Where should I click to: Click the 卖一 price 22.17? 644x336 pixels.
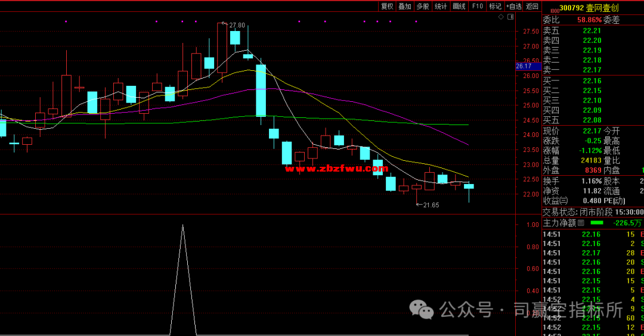[592, 70]
